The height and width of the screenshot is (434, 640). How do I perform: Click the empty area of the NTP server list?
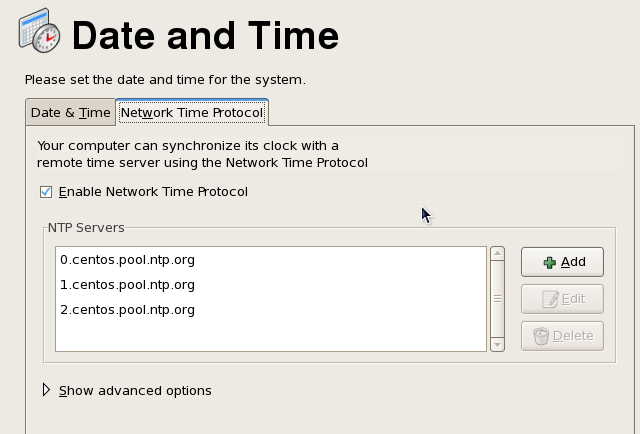click(271, 336)
